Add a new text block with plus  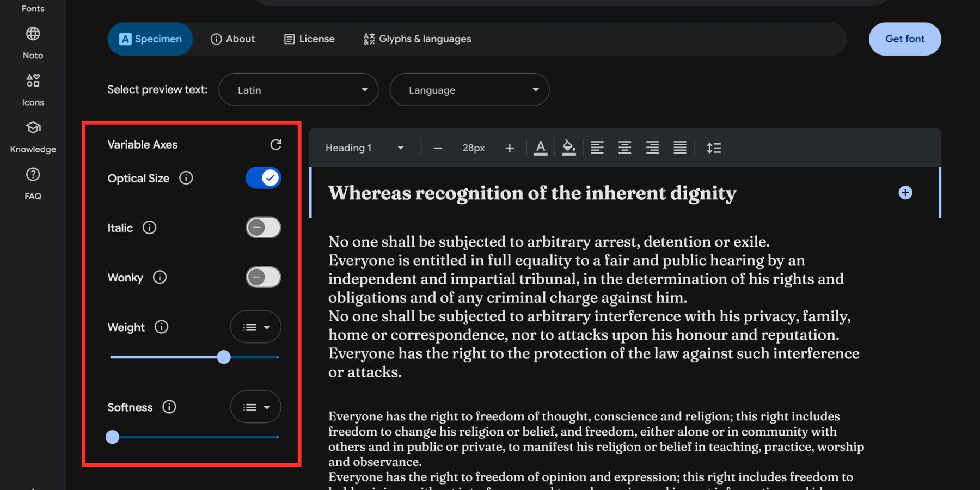pos(905,193)
